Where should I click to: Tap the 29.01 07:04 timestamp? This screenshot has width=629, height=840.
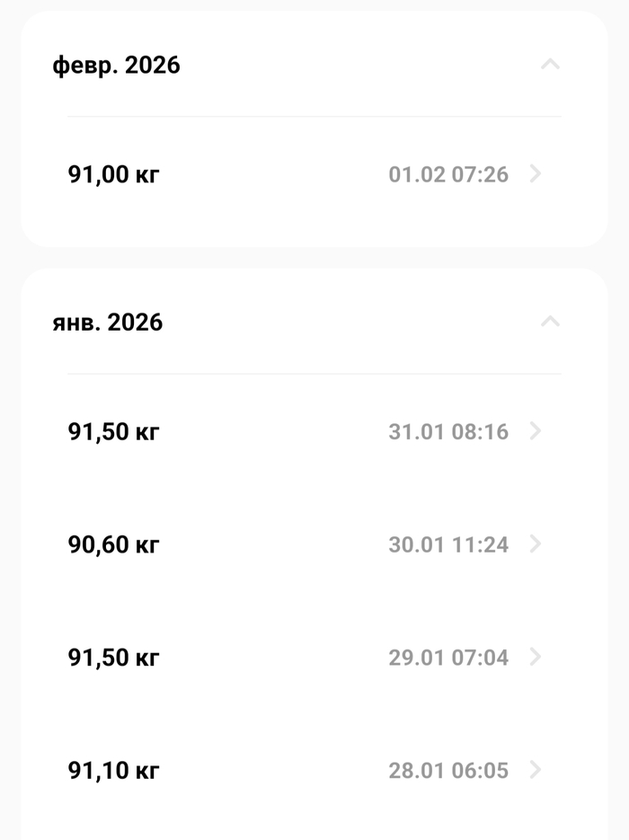point(447,658)
